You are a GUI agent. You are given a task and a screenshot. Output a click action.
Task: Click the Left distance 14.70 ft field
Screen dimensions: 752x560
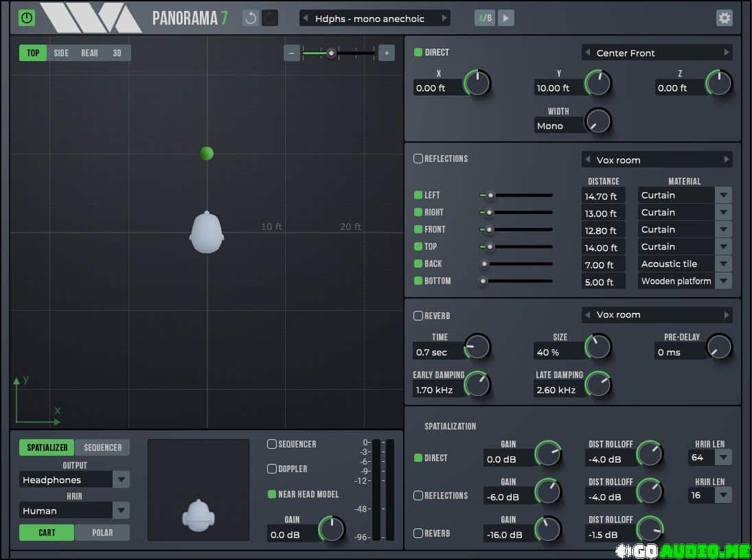tap(604, 196)
